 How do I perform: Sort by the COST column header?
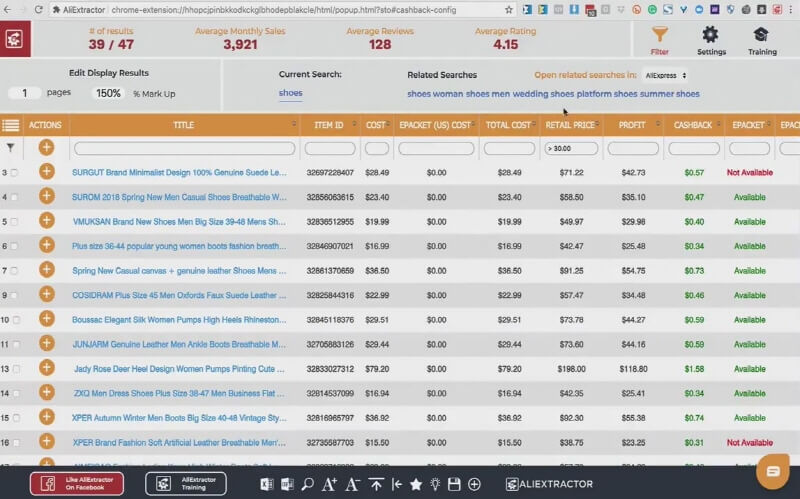click(376, 125)
